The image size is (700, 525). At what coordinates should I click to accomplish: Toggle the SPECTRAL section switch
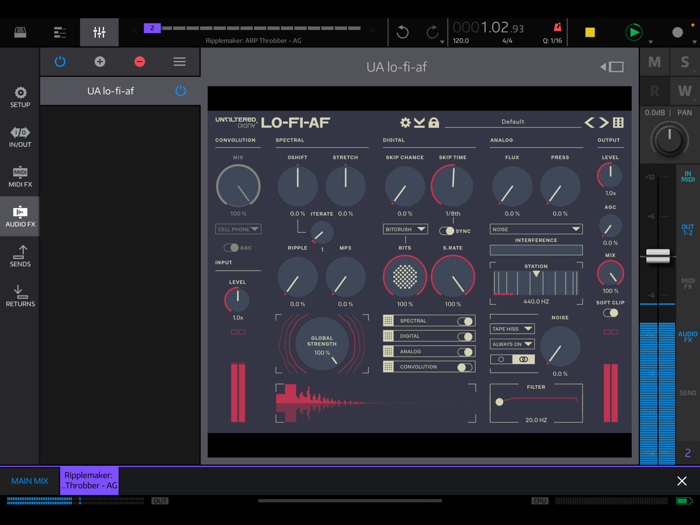click(x=465, y=321)
